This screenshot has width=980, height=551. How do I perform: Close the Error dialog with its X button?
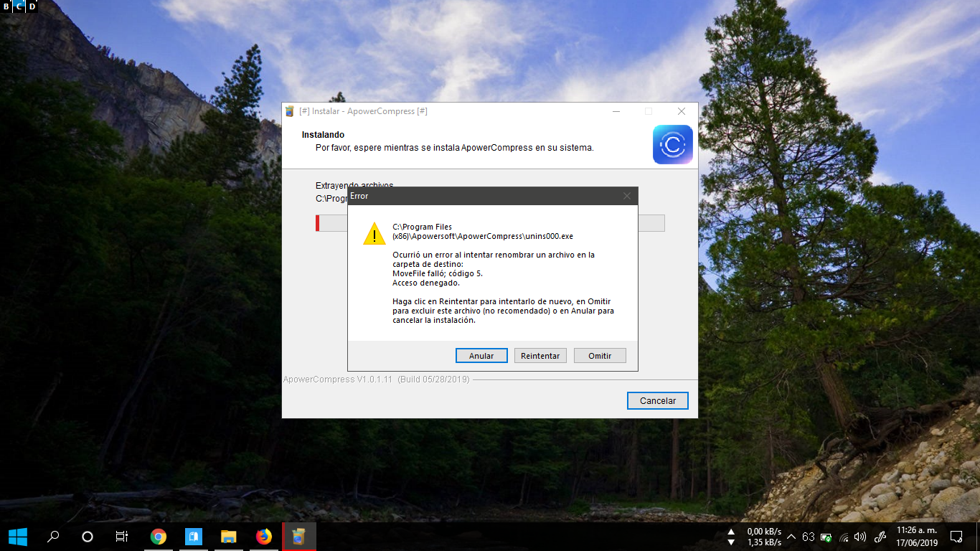coord(627,196)
